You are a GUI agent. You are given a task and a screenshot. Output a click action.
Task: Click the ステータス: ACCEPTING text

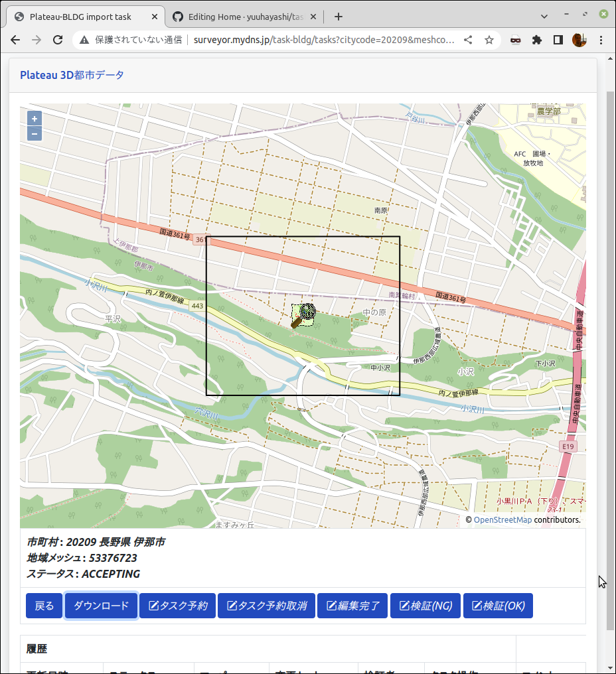(x=84, y=574)
